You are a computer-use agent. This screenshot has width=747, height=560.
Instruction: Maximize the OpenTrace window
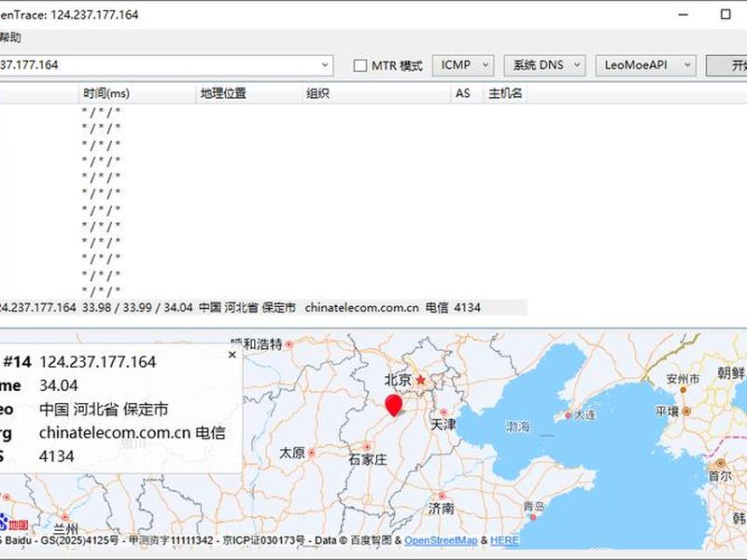[x=726, y=14]
